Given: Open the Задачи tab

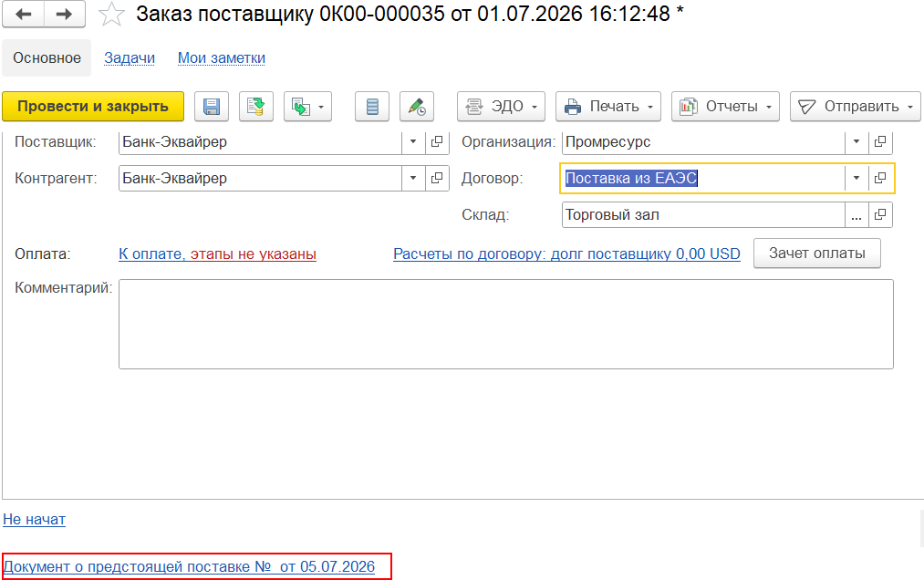Looking at the screenshot, I should (x=130, y=57).
